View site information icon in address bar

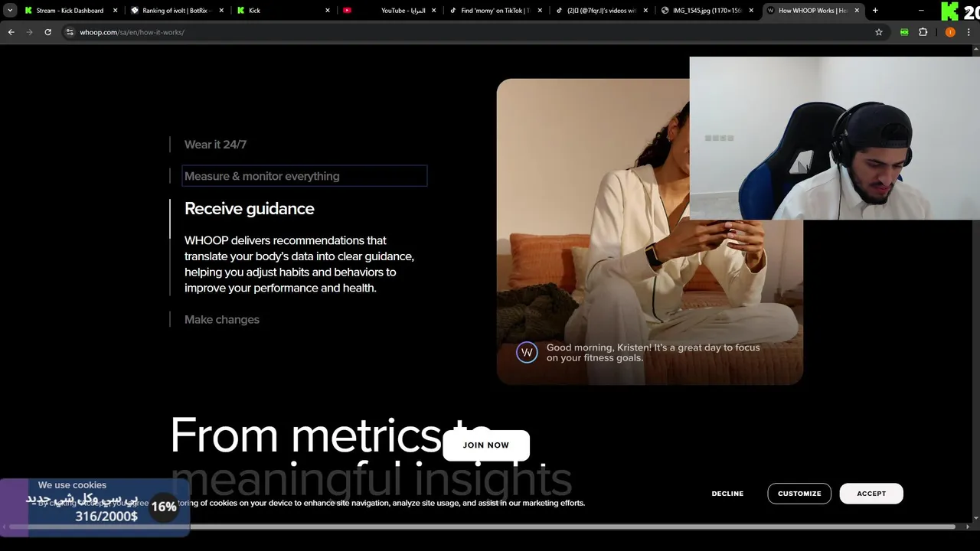click(70, 32)
